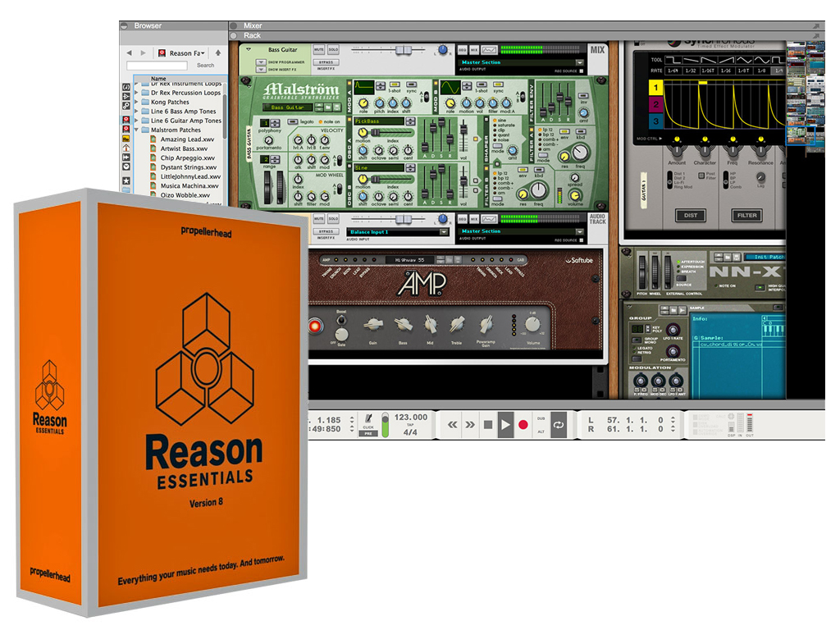Open the Mixer panel header
This screenshot has width=840, height=630.
[253, 25]
